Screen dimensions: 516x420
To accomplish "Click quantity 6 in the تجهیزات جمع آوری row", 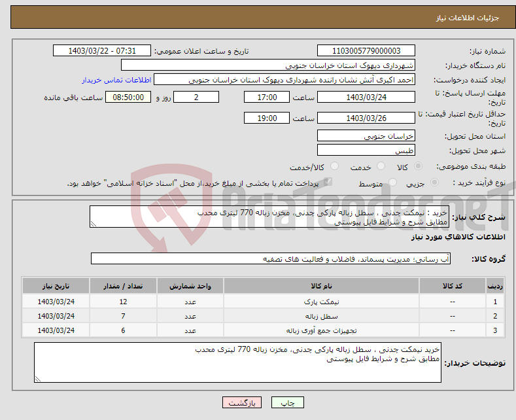I will click(x=123, y=330).
